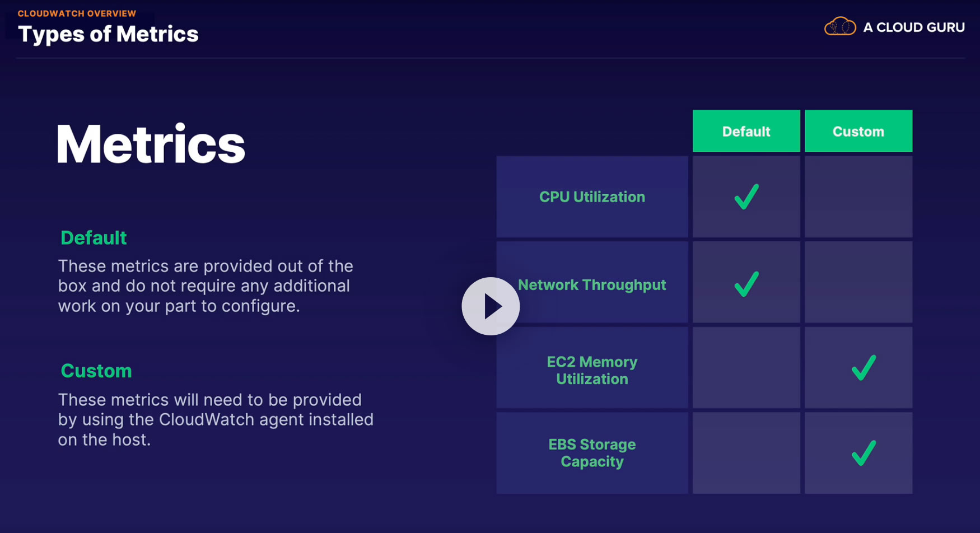Click the green Default section heading
Viewport: 980px width, 533px height.
tap(94, 238)
